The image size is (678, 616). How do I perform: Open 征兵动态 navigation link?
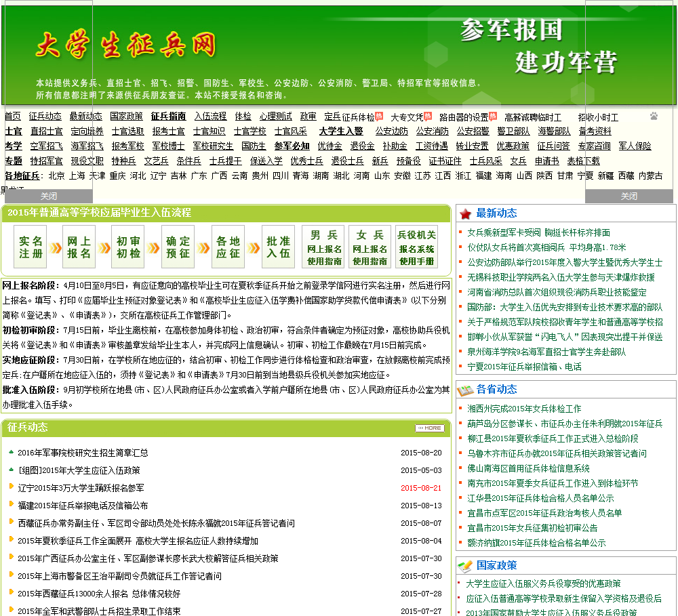(45, 117)
